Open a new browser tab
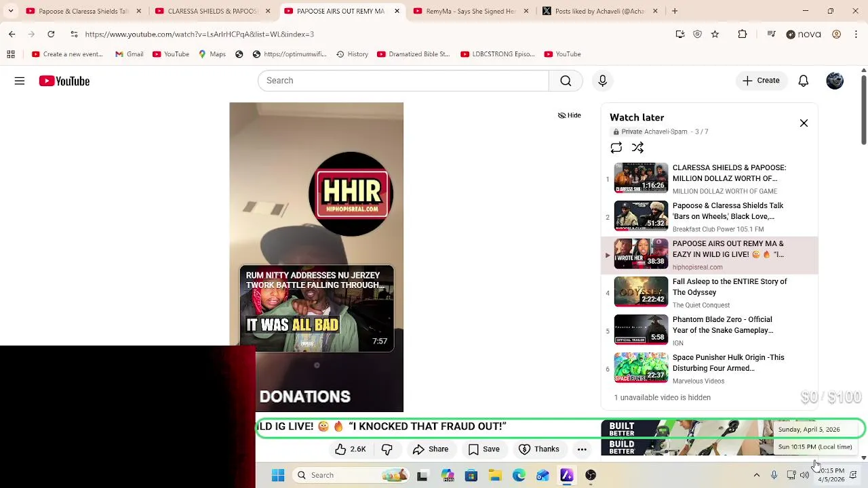Viewport: 868px width, 488px height. pyautogui.click(x=675, y=11)
